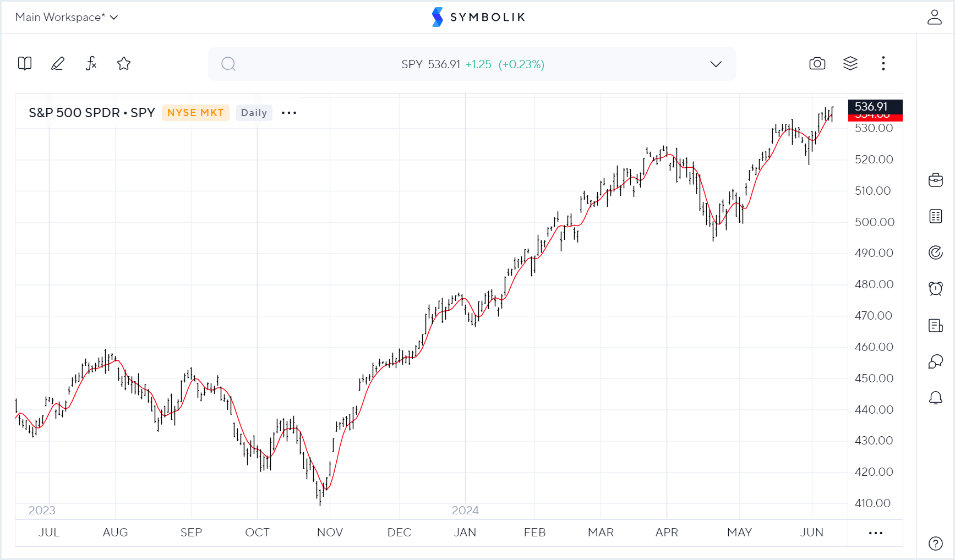This screenshot has width=955, height=560.
Task: Open the list table sidebar icon
Action: coord(936,216)
